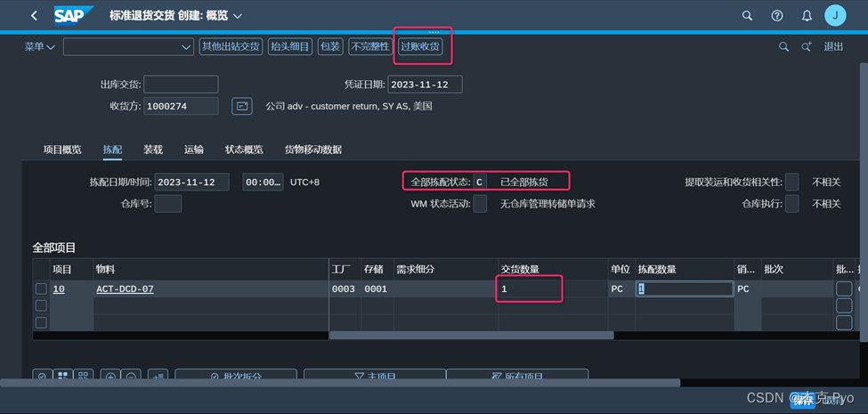Switch to the 项目概览 tab
This screenshot has width=868, height=414.
62,150
